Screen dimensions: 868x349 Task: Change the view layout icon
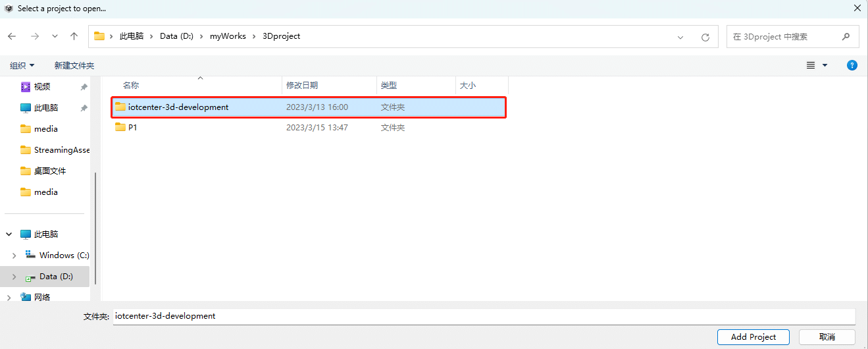811,65
